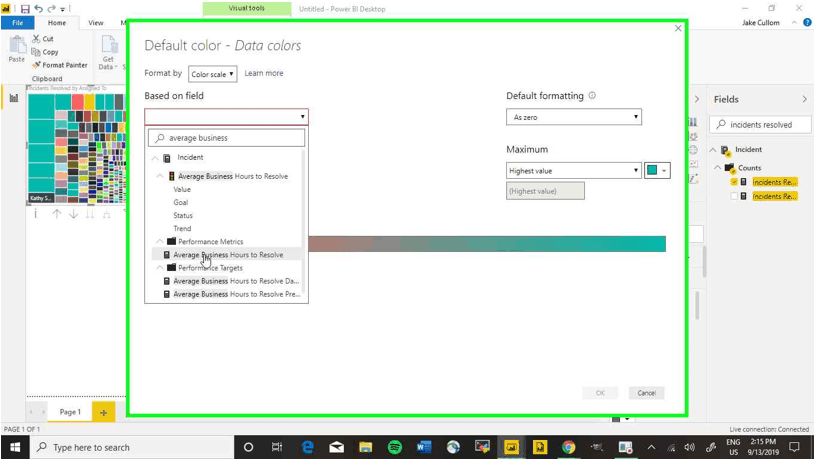Open the Based on field dropdown
The width and height of the screenshot is (816, 459).
pyautogui.click(x=226, y=117)
